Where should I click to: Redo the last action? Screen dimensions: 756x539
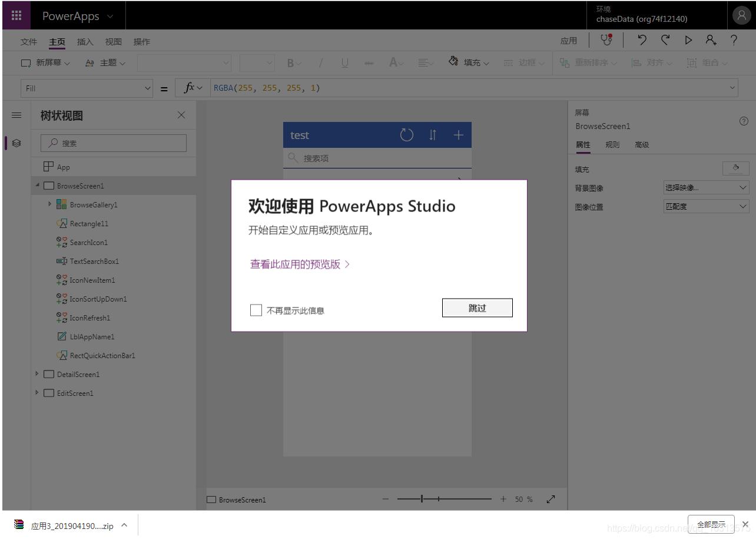665,40
